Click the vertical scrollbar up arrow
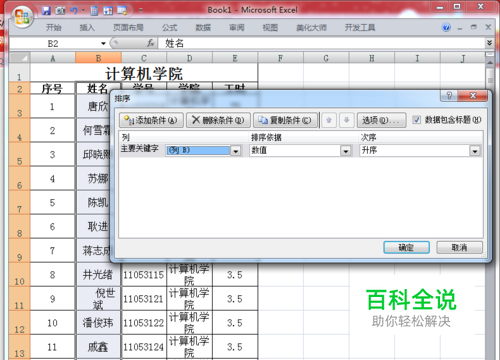Screen dimensions: 500x360 point(490,62)
